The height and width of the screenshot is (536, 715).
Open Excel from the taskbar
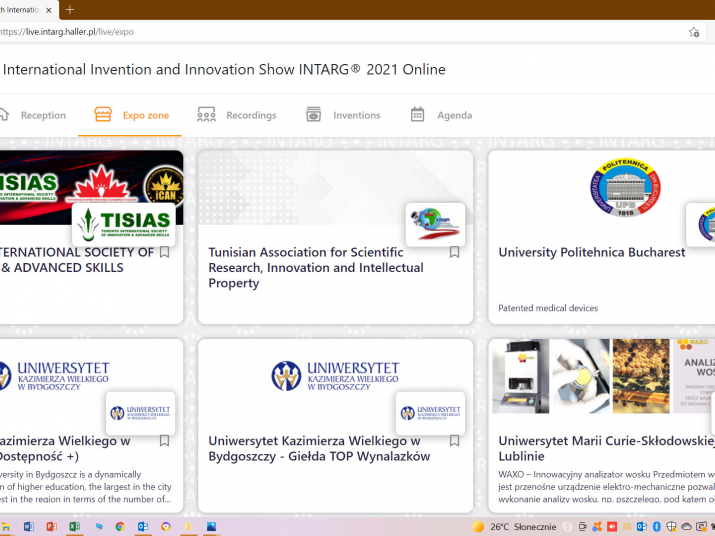pyautogui.click(x=74, y=526)
